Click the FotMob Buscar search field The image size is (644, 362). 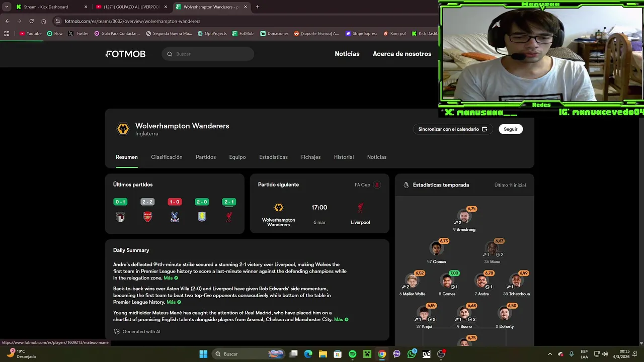pyautogui.click(x=208, y=54)
